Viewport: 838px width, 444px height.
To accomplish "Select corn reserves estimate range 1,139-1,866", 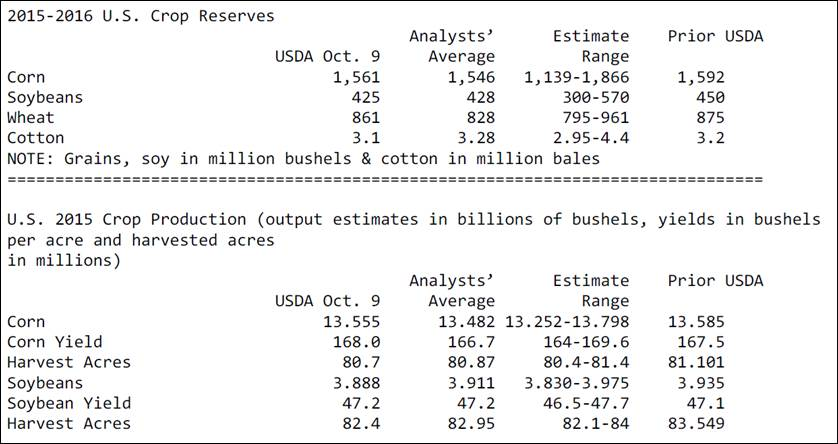I will coord(576,77).
